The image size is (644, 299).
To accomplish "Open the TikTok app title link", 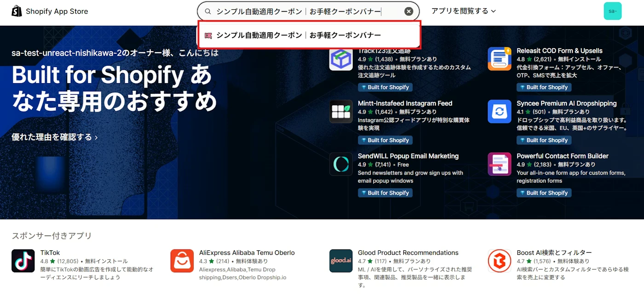I will [x=50, y=253].
